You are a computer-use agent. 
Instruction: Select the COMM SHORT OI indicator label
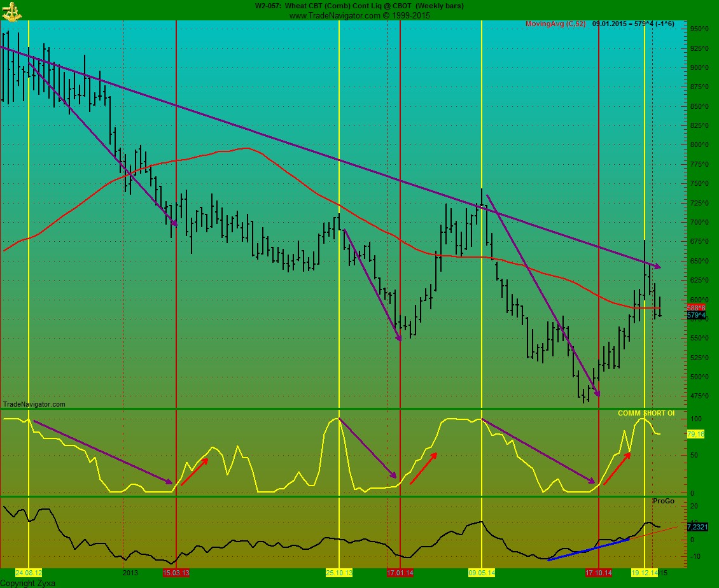(646, 414)
